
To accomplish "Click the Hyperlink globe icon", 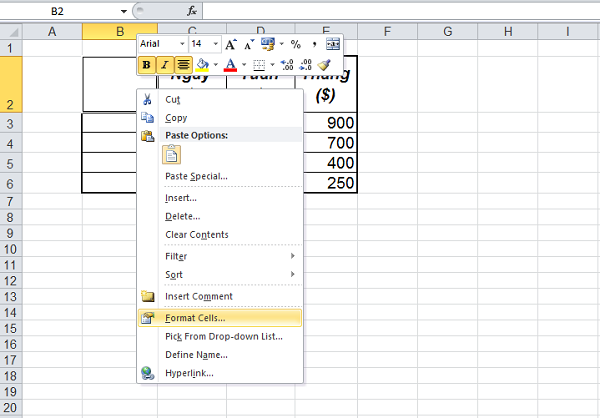I will tap(147, 373).
